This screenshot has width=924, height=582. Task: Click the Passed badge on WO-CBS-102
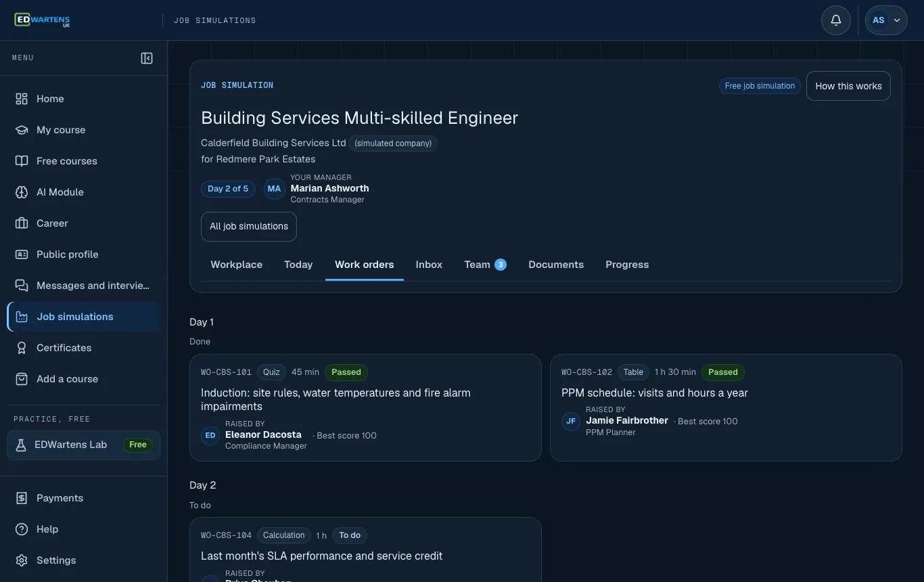[x=723, y=372]
